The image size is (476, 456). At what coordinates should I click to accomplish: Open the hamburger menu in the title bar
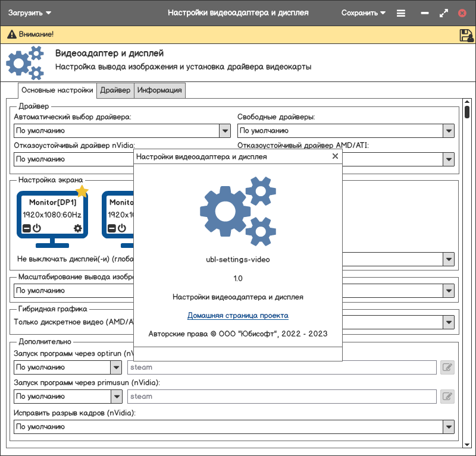pos(401,12)
